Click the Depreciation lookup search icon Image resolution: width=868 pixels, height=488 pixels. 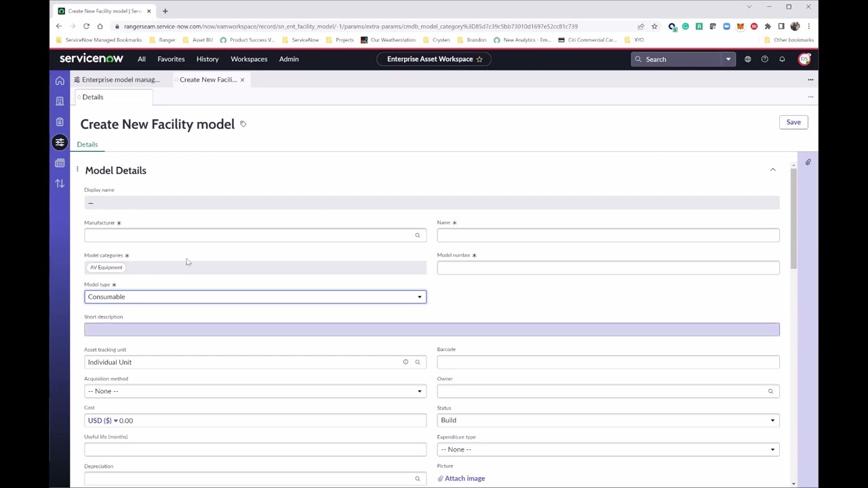tap(417, 479)
